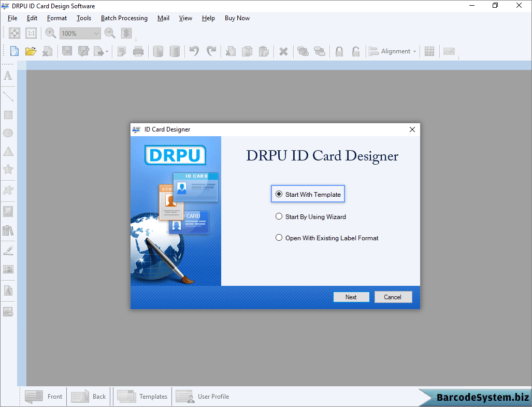Select the Rectangle shape tool
The image size is (532, 407).
point(8,115)
